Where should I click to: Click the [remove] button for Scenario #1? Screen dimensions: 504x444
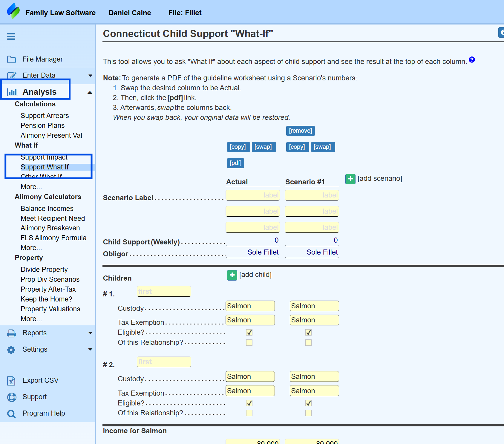click(300, 131)
